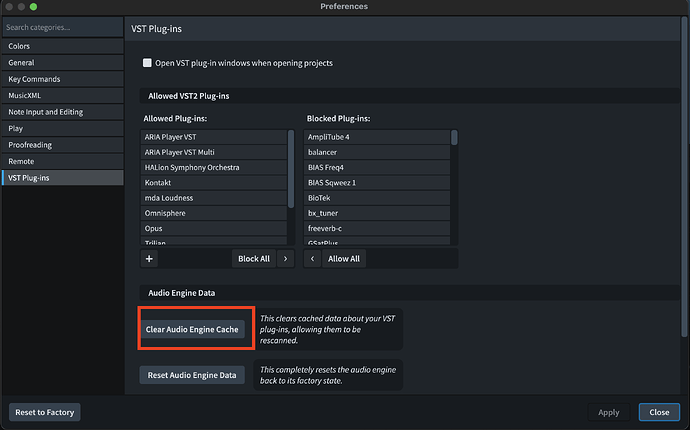Screen dimensions: 690x430
Task: Click the Allow All button
Action: (x=345, y=258)
